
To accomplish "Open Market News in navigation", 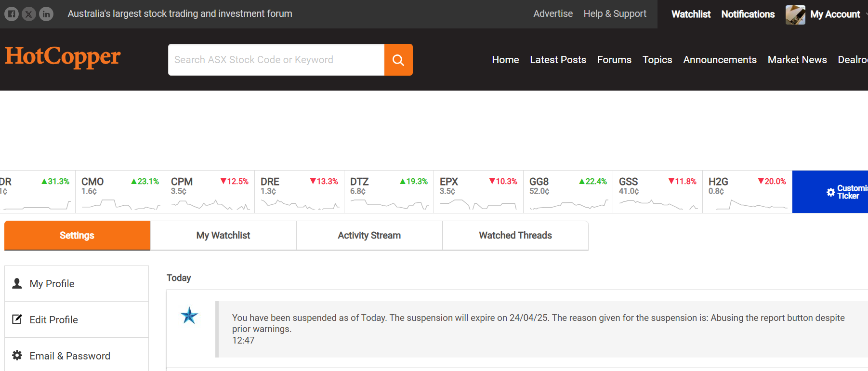I will pyautogui.click(x=797, y=60).
